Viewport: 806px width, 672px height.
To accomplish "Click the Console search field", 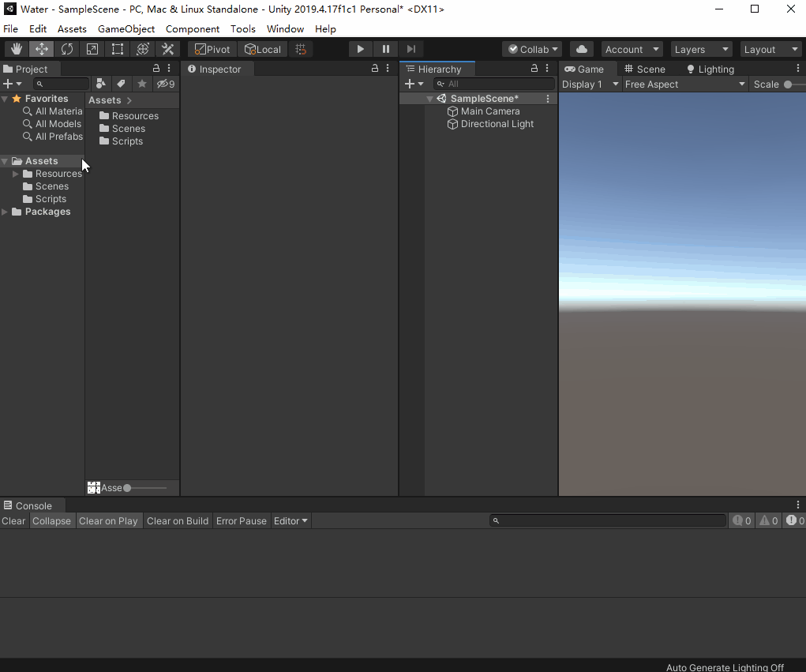I will click(x=608, y=521).
